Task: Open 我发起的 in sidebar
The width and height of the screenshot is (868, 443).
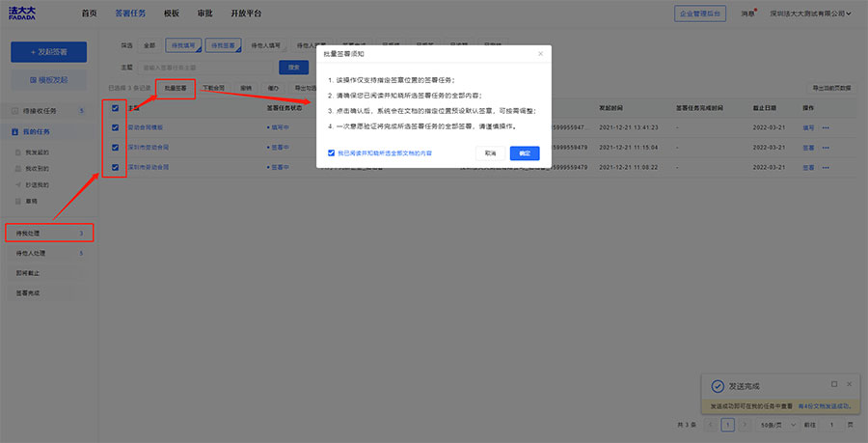Action: pos(37,152)
